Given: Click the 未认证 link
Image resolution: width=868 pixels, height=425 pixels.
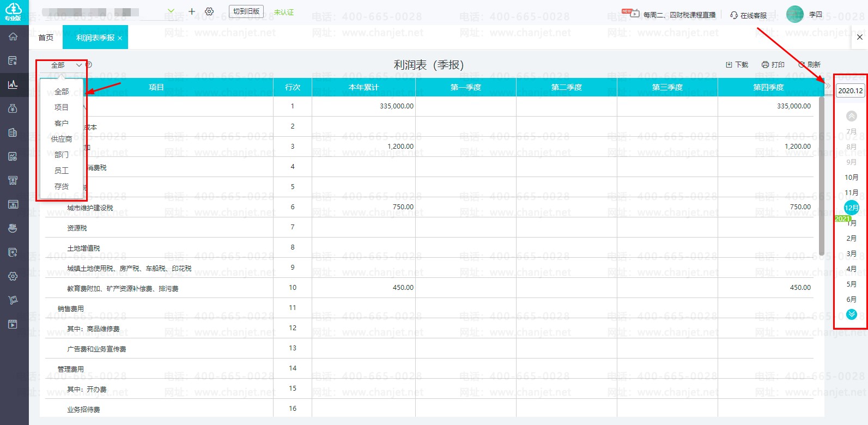Looking at the screenshot, I should point(284,12).
